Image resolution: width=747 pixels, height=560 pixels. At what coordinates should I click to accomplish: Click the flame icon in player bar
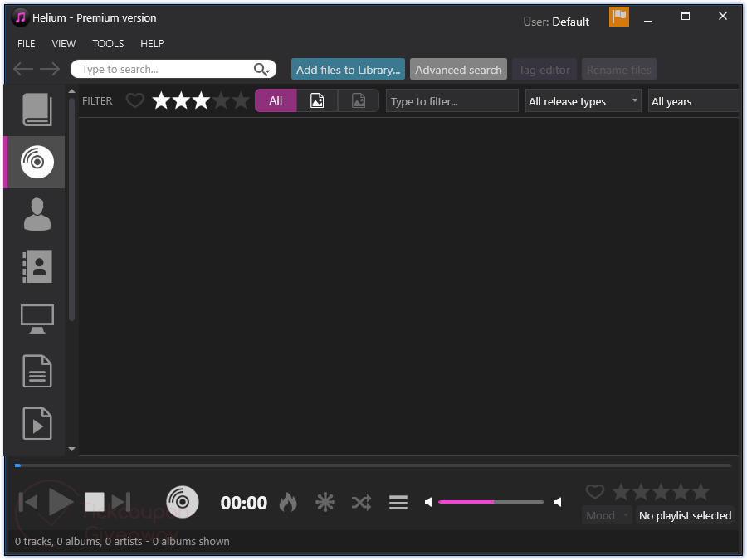click(288, 502)
